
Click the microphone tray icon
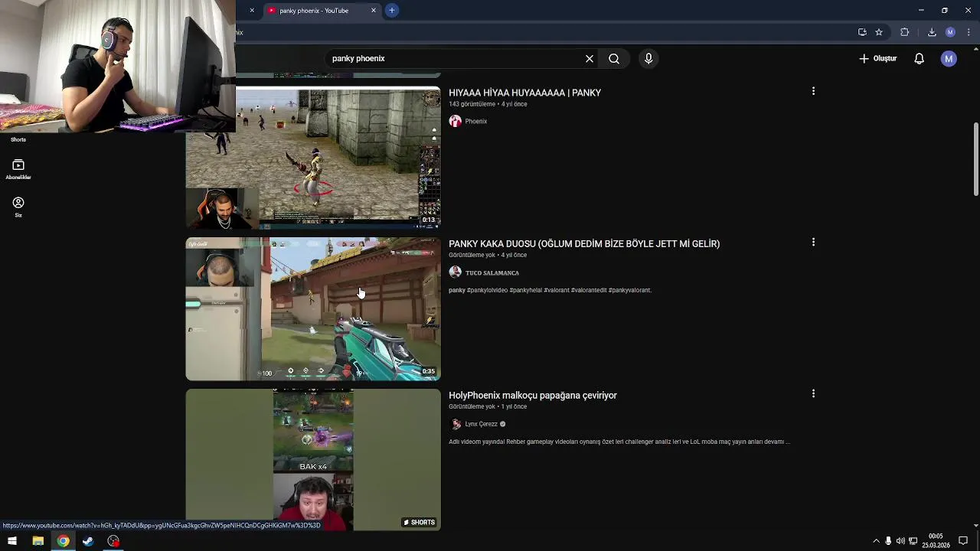coord(888,541)
